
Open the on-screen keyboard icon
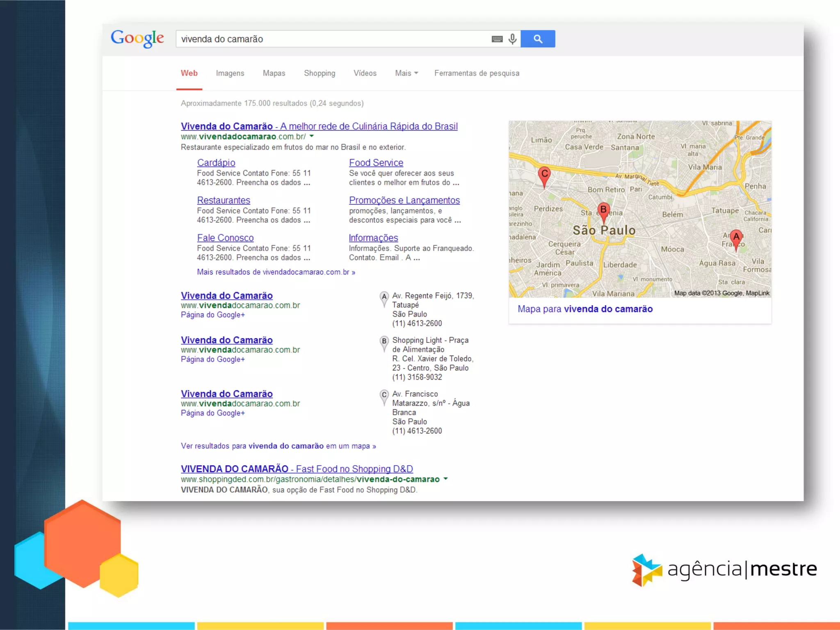(497, 39)
